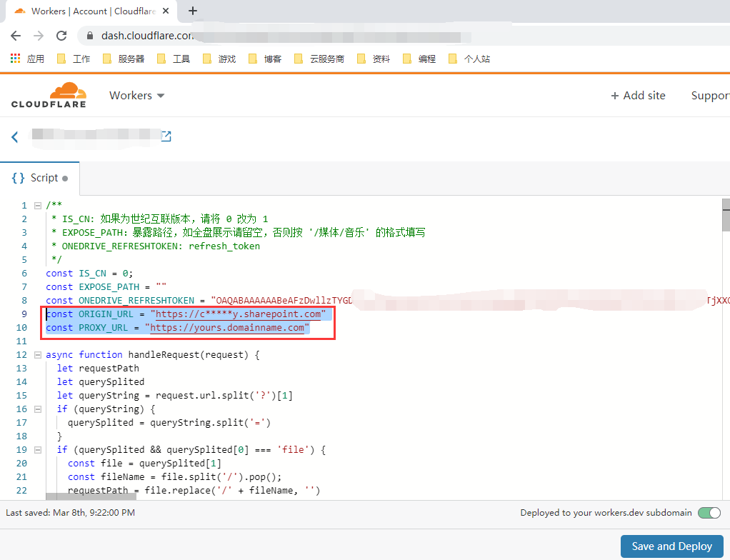Open the 工作 bookmark folder
This screenshot has width=730, height=560.
pos(74,59)
